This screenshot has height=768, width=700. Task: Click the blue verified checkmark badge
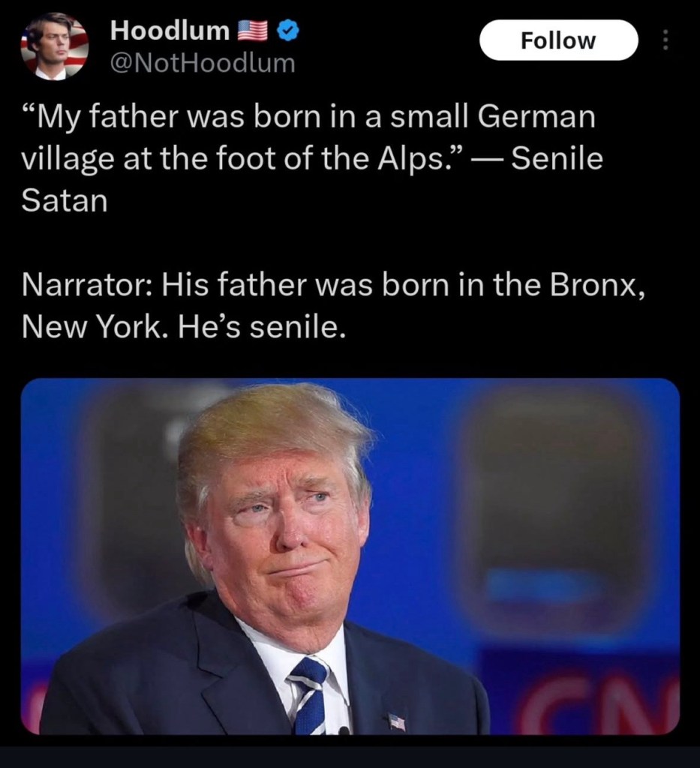point(288,31)
